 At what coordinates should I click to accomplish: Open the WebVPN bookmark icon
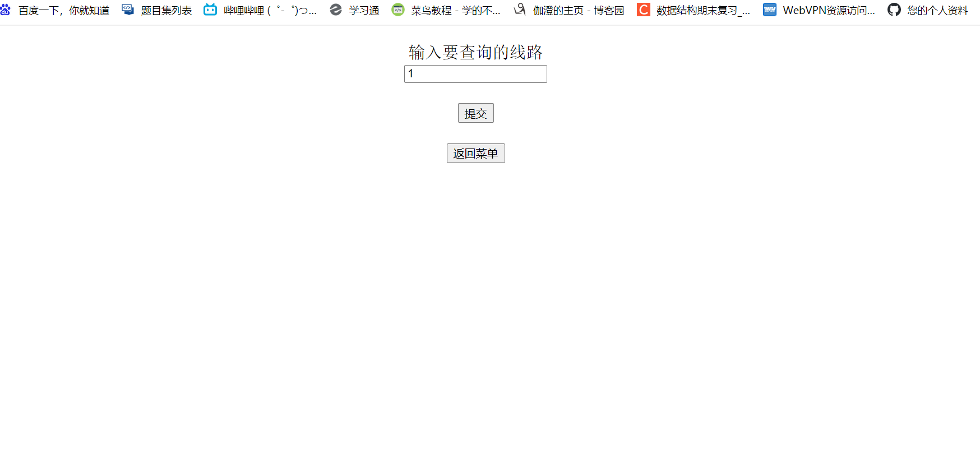pyautogui.click(x=770, y=10)
